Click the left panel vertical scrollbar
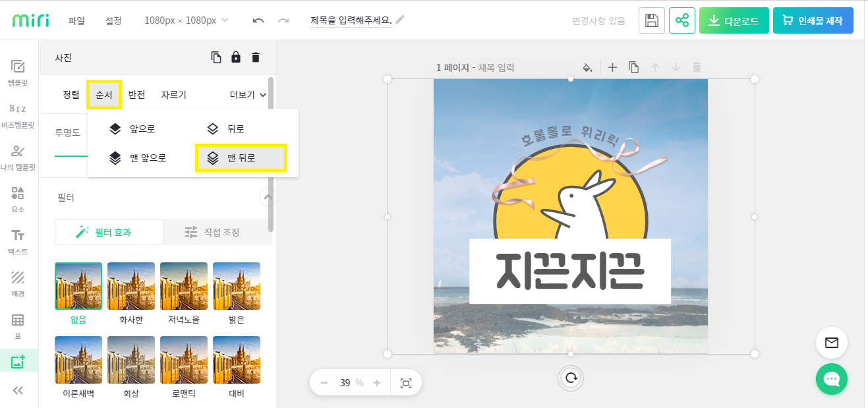 coord(271,154)
